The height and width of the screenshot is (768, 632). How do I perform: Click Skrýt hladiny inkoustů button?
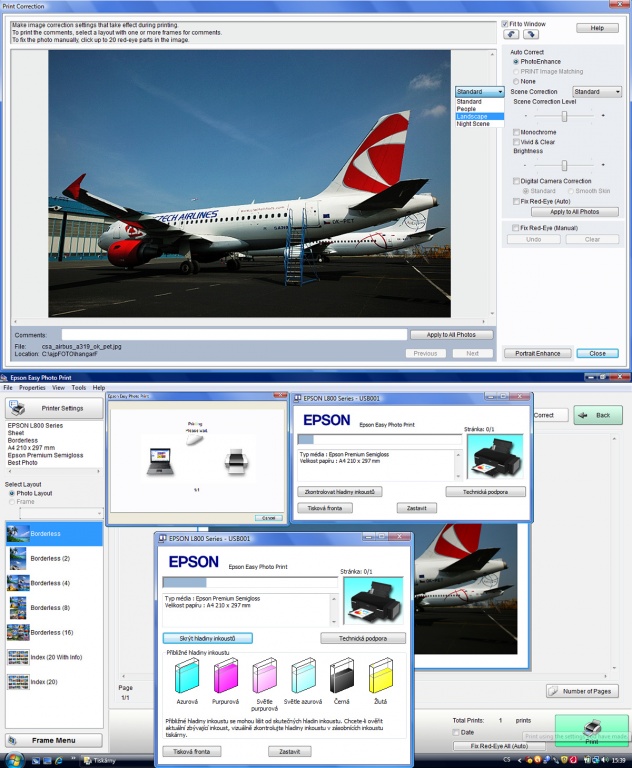[208, 638]
